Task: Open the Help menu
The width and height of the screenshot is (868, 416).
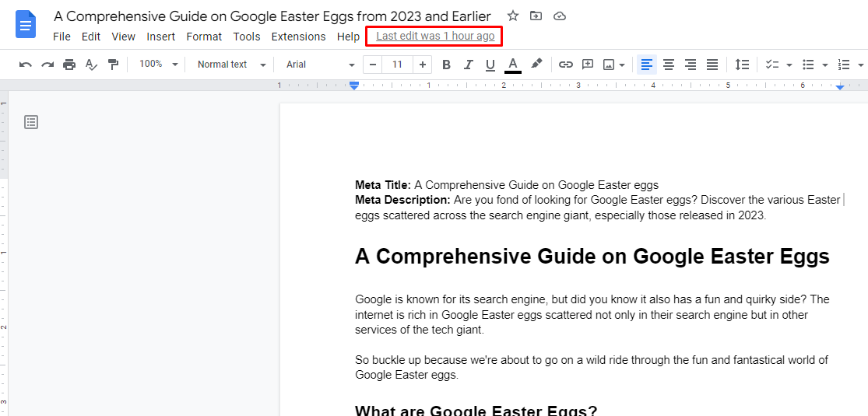Action: (x=348, y=37)
